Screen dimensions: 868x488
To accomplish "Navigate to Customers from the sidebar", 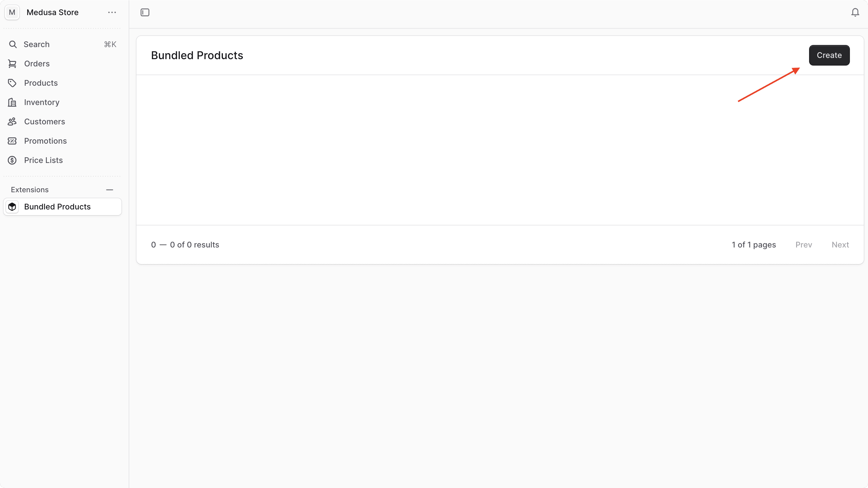I will tap(44, 122).
